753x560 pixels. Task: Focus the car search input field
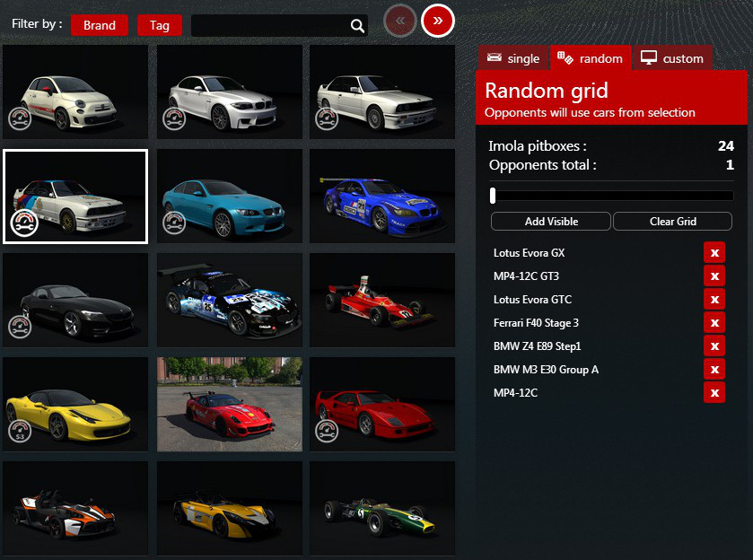(x=269, y=26)
